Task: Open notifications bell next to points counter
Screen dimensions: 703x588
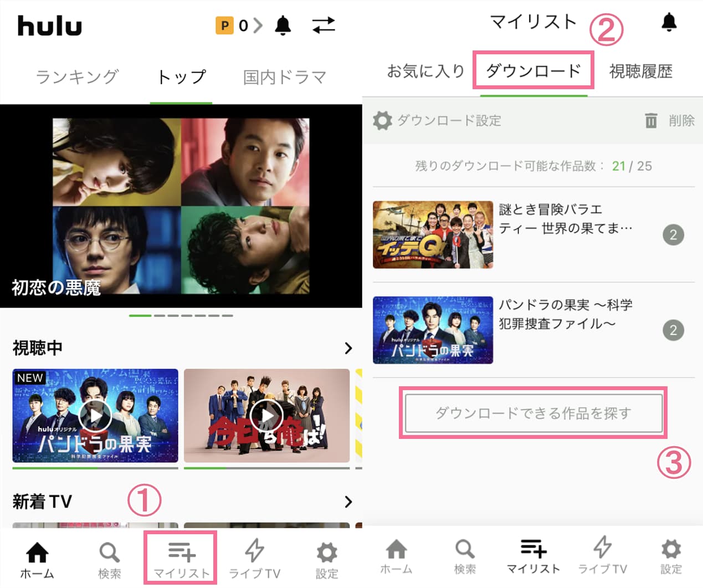Action: [x=283, y=25]
